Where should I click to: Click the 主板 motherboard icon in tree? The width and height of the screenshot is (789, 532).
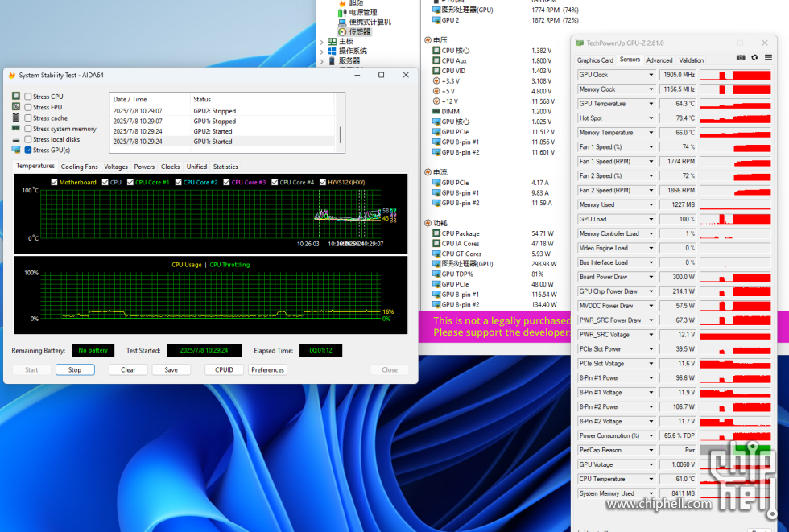point(332,41)
